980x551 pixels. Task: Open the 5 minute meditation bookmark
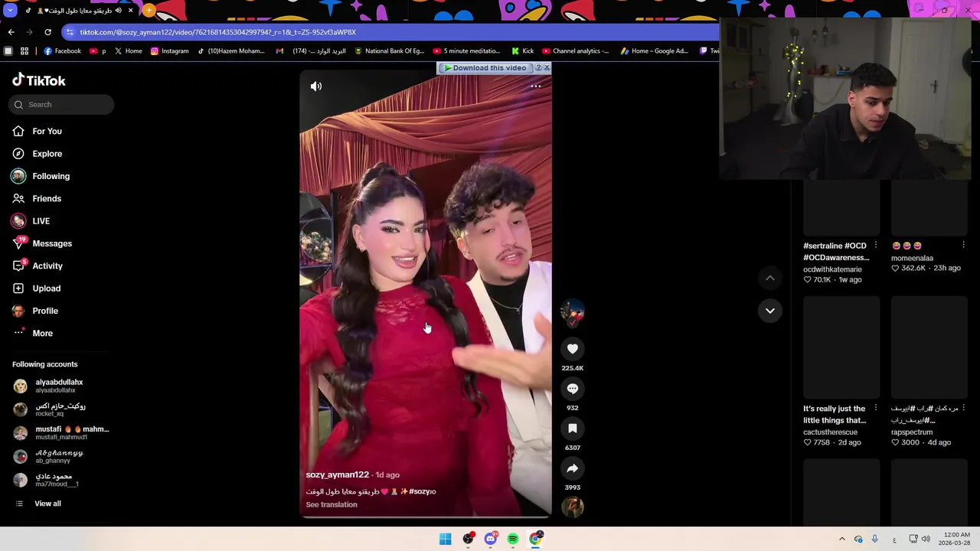[466, 51]
